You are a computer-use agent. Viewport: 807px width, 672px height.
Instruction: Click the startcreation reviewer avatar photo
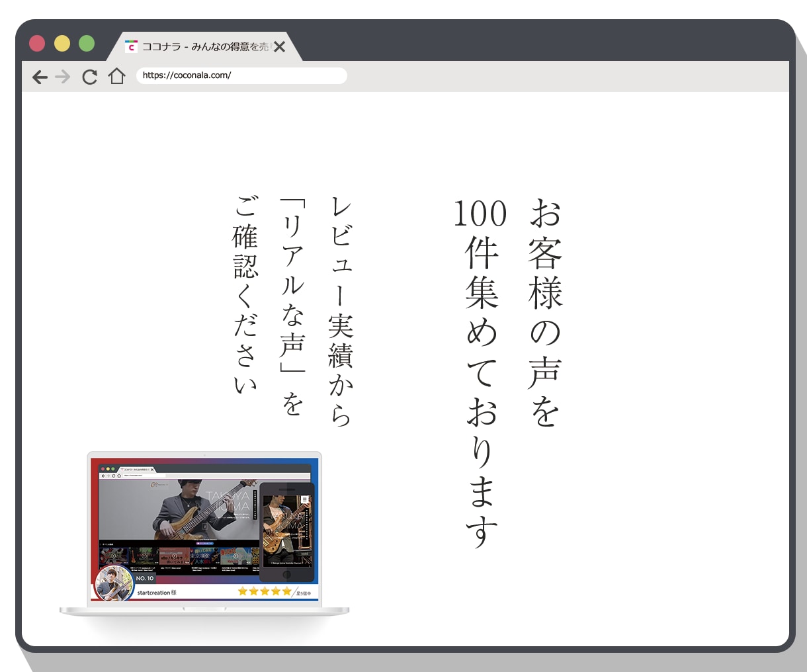(x=114, y=583)
